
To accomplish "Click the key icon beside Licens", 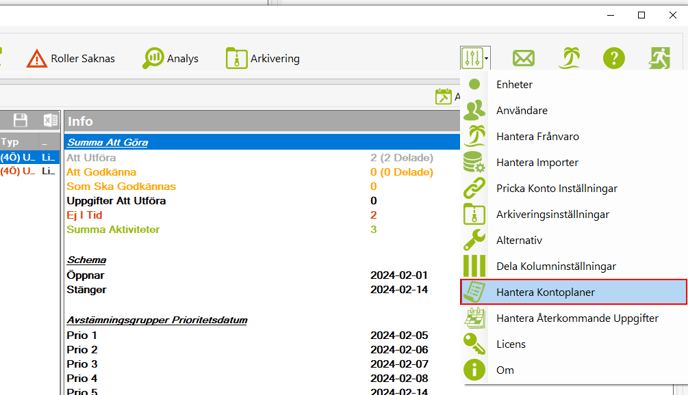I will click(x=474, y=344).
